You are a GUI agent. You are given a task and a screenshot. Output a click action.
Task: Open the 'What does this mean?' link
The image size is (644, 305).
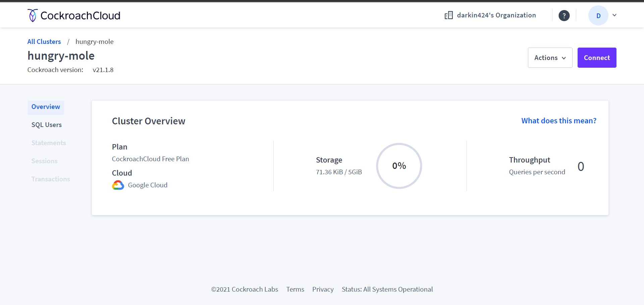(x=559, y=121)
